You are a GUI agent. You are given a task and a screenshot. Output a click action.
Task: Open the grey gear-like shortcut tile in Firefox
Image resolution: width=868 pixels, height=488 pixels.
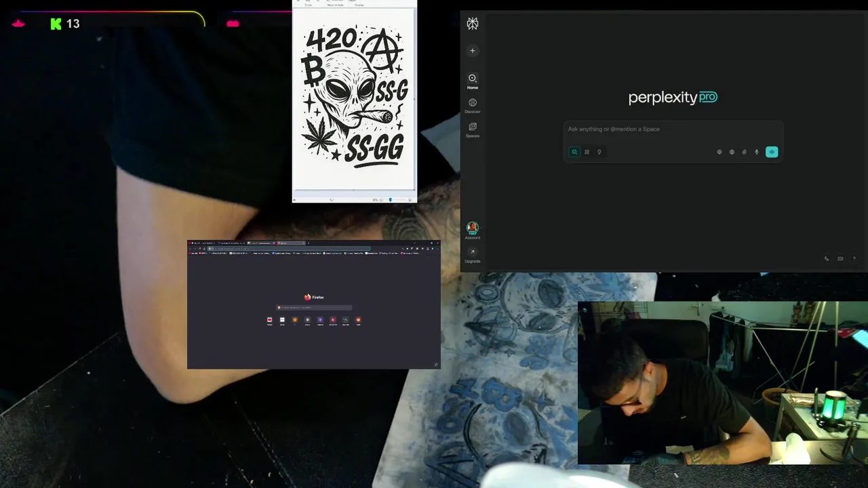tap(308, 320)
